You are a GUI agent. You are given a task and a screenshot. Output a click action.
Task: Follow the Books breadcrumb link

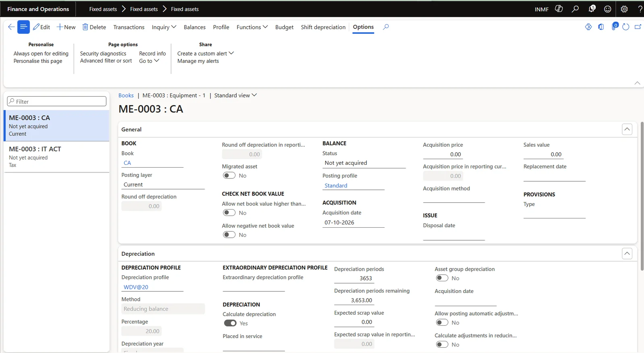[126, 96]
